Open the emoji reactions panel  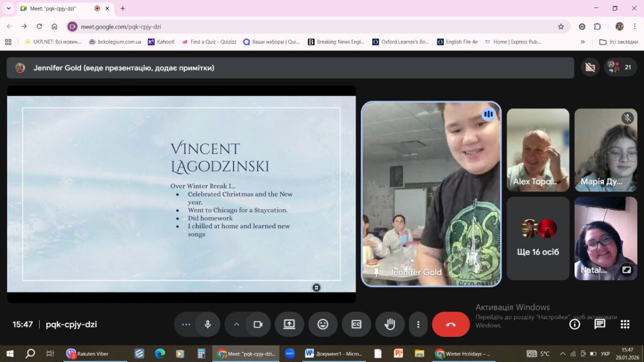point(323,324)
